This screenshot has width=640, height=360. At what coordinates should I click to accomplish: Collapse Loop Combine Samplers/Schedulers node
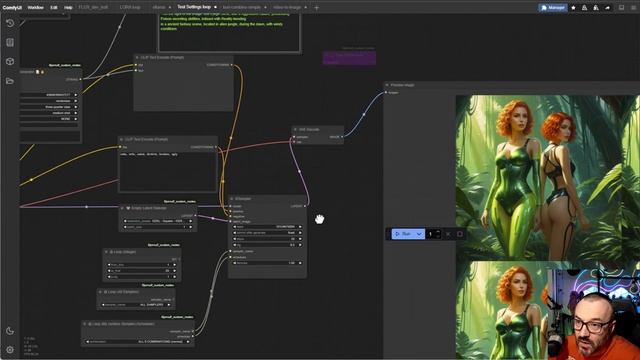pyautogui.click(x=85, y=324)
